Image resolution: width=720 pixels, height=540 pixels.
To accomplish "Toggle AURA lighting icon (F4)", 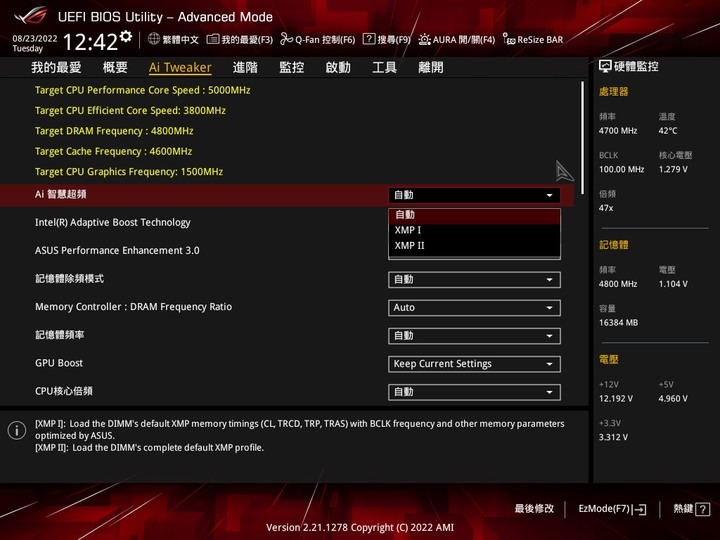I will [x=424, y=39].
